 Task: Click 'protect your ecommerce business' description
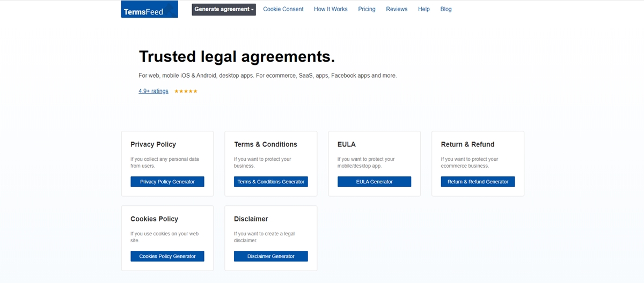coord(470,162)
